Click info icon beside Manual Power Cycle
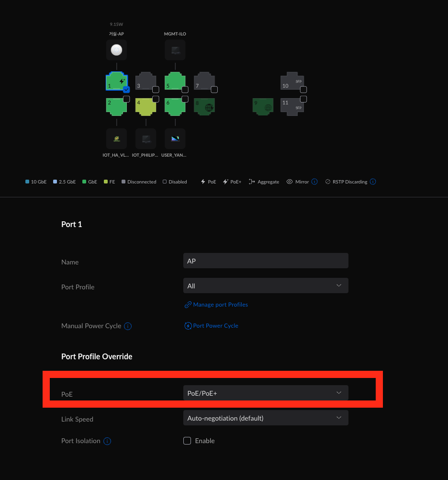Screen dimensions: 448x480 128,326
